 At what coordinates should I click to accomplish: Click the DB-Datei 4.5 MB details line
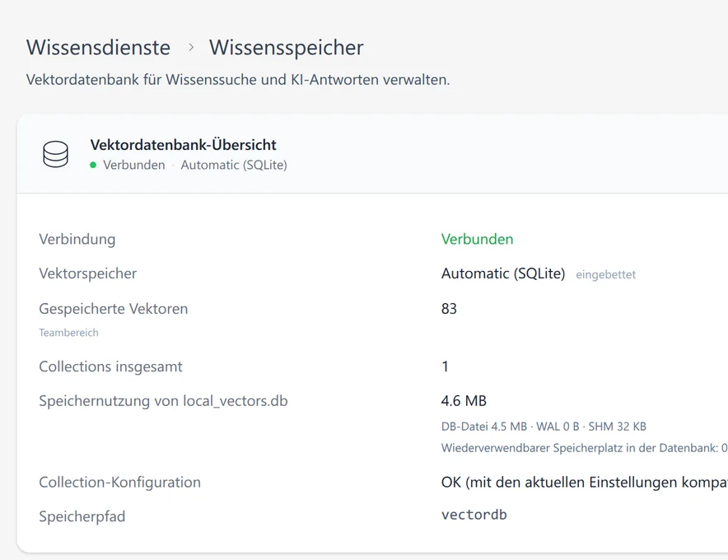tap(544, 427)
